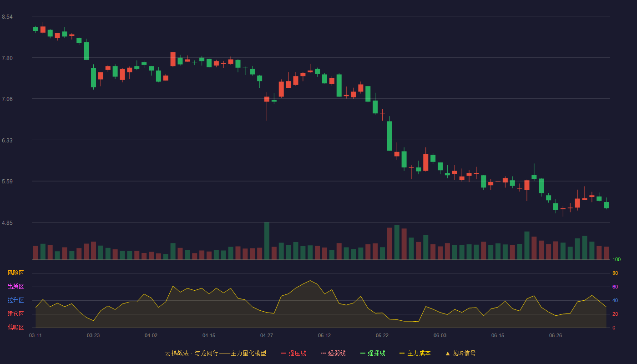Click the pink dotted icon beside 强弱线

coord(323,353)
